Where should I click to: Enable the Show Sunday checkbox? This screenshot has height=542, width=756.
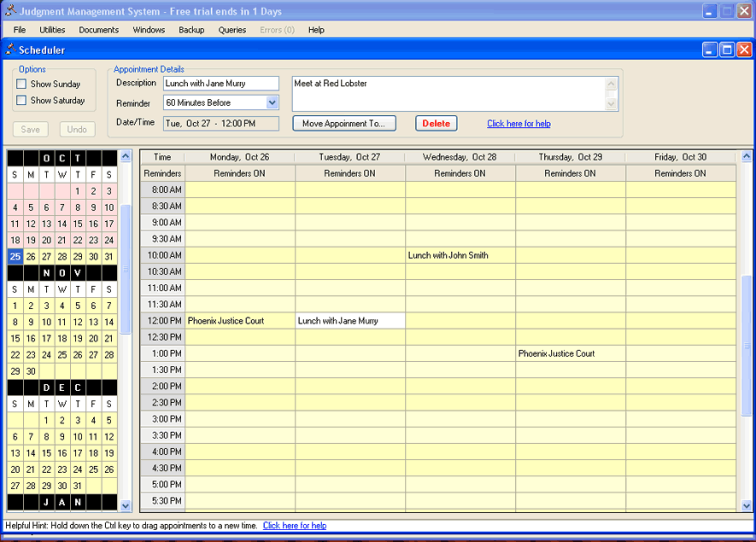22,84
